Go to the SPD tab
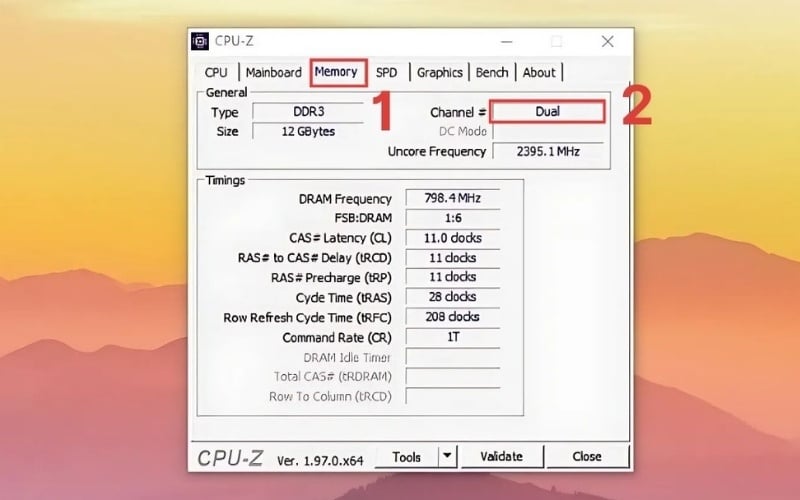Screen dimensions: 800x500 tap(386, 72)
